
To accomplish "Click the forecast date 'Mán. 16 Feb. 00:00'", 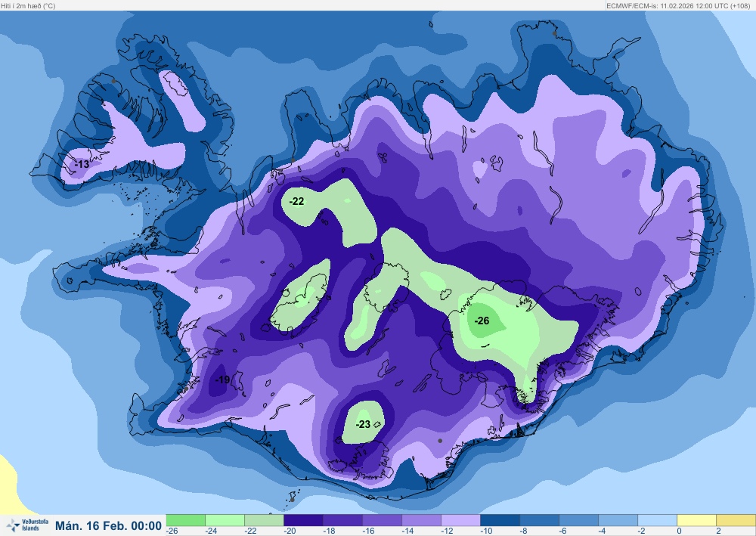I will point(108,525).
